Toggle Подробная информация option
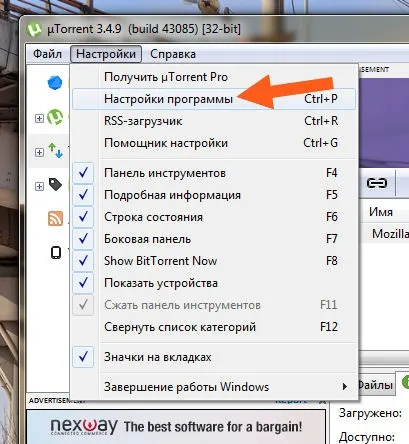The width and height of the screenshot is (409, 444). [x=214, y=195]
